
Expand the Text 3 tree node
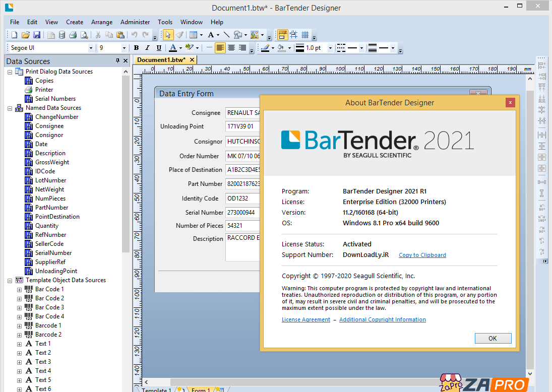pos(19,362)
